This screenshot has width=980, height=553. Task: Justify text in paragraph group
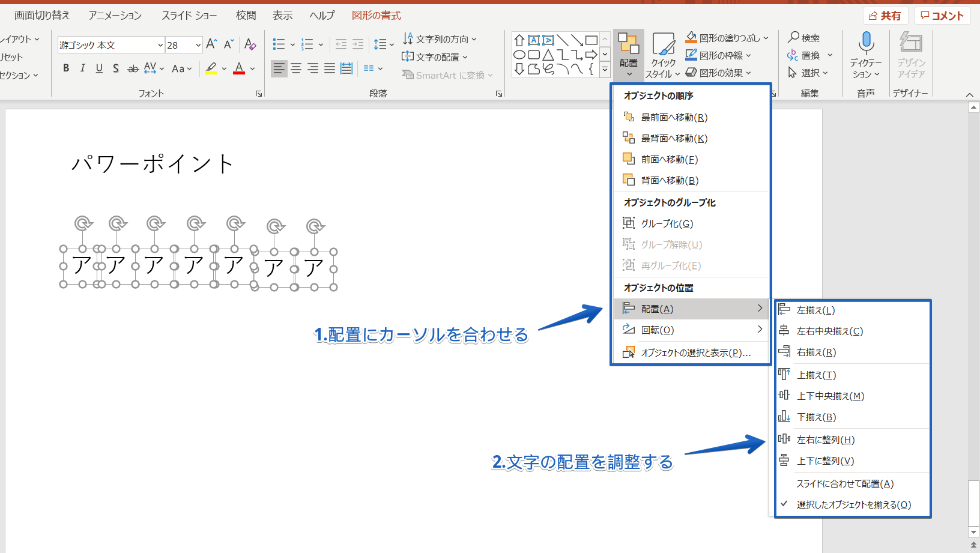(x=330, y=68)
